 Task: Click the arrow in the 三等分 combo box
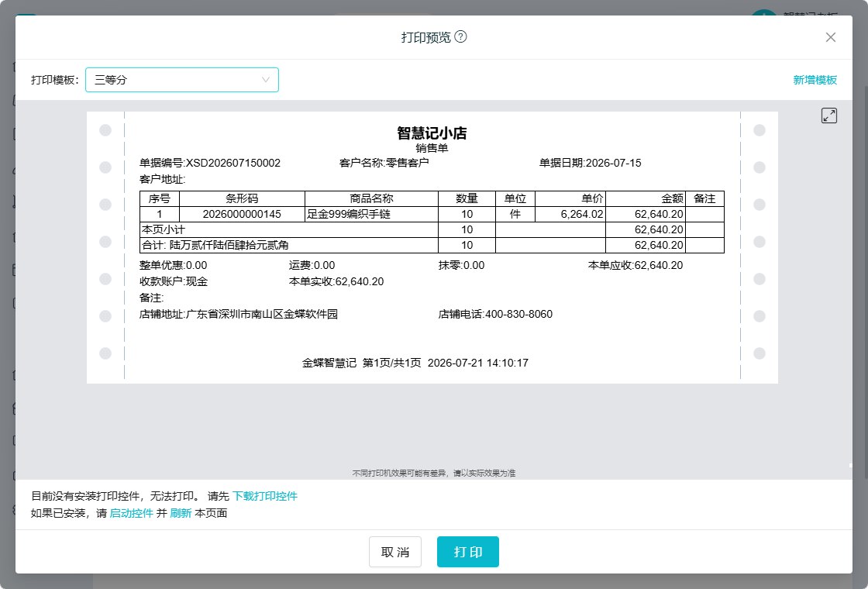(x=266, y=80)
